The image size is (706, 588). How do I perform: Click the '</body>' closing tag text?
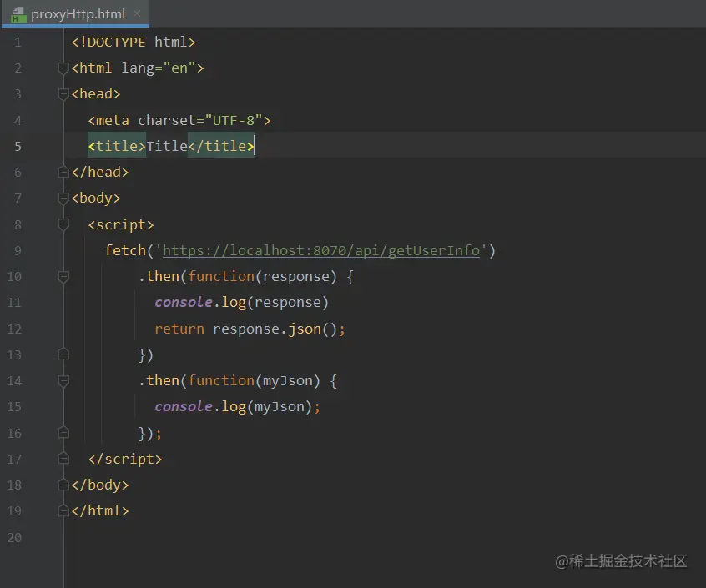pos(100,485)
